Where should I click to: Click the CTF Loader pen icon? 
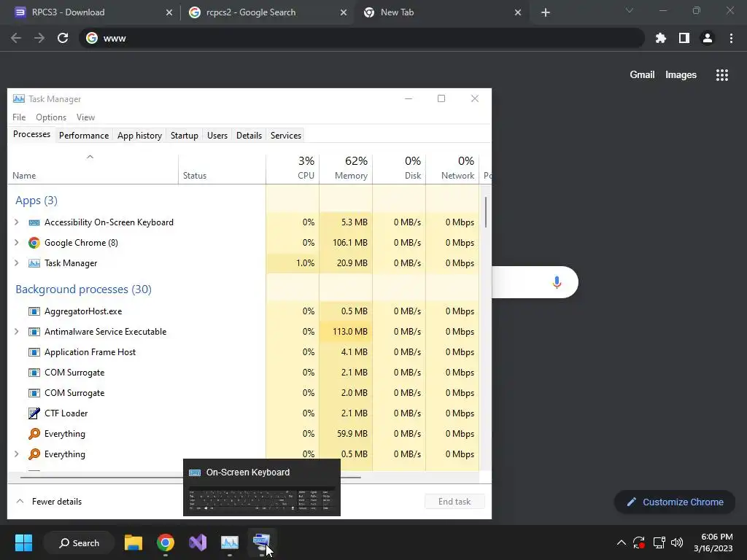[34, 413]
